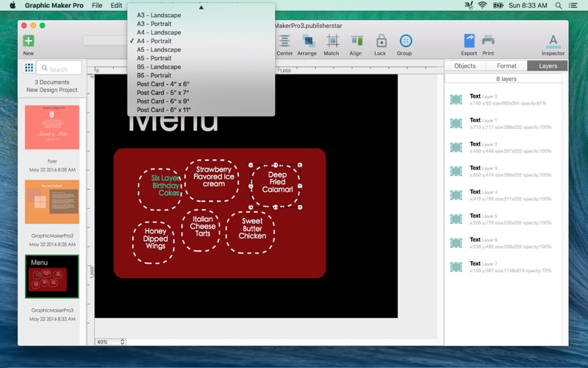Open the Apple menu

coord(12,5)
